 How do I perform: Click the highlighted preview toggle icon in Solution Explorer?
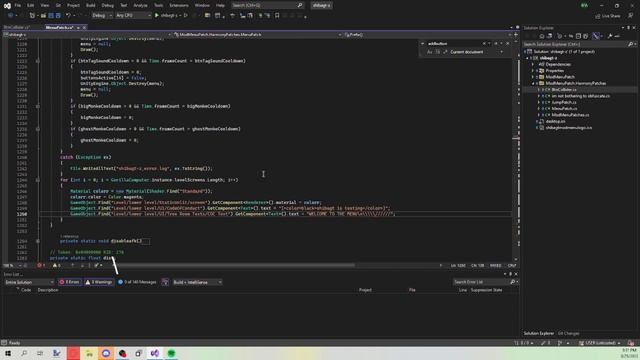point(596,36)
